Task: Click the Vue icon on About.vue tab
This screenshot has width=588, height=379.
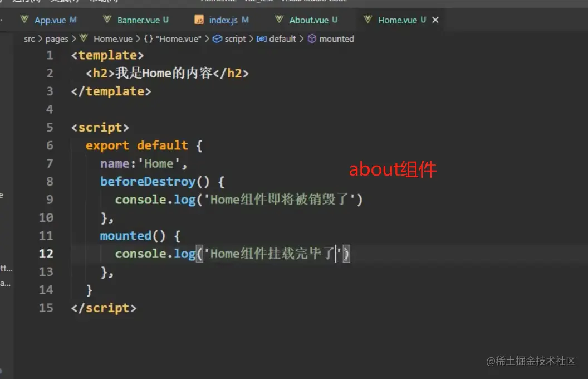Action: (x=279, y=20)
